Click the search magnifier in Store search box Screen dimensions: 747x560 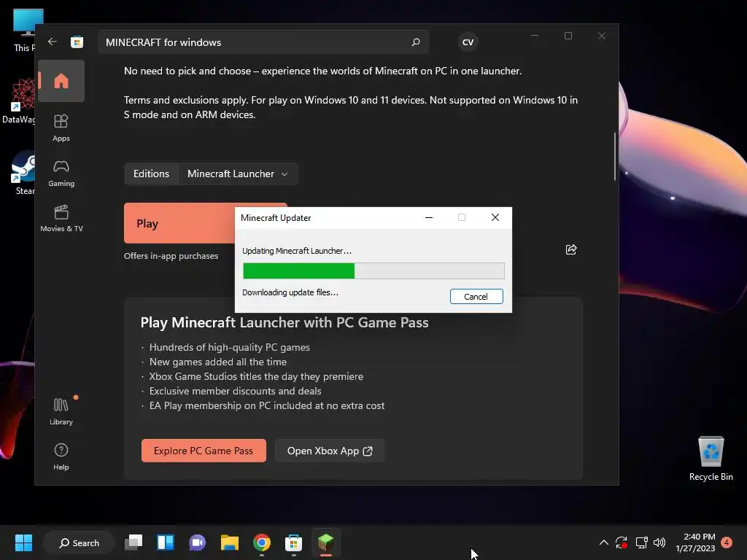pos(415,42)
